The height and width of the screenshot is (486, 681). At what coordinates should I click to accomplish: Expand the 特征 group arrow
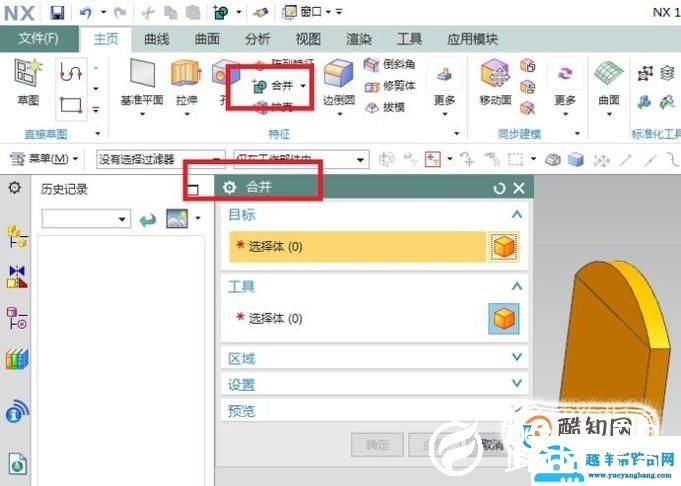pyautogui.click(x=456, y=133)
